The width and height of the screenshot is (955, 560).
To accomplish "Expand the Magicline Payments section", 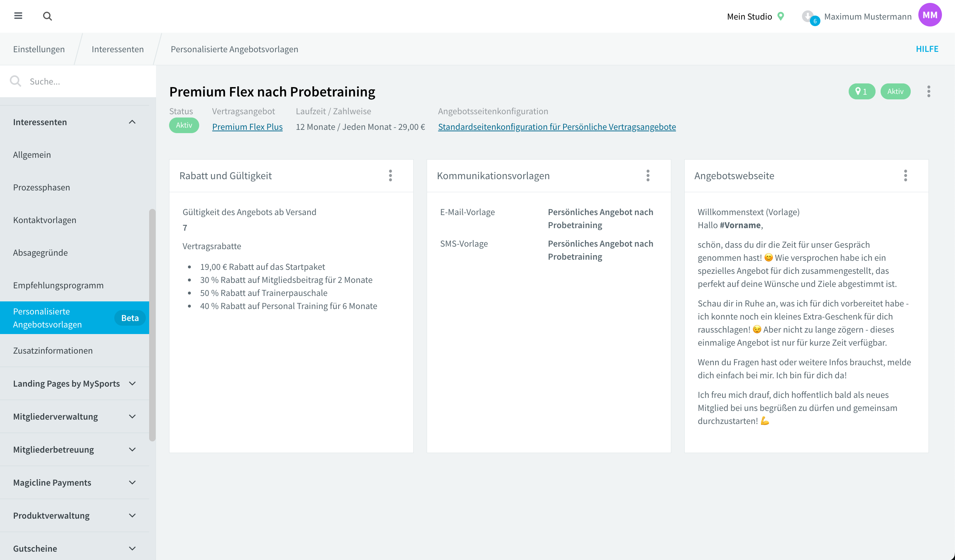I will click(132, 482).
